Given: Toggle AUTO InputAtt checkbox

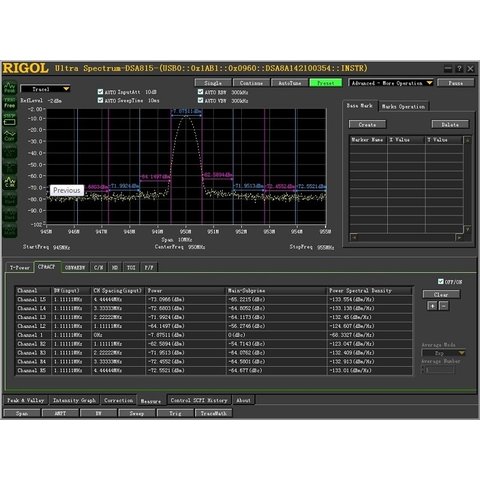Looking at the screenshot, I should click(100, 92).
